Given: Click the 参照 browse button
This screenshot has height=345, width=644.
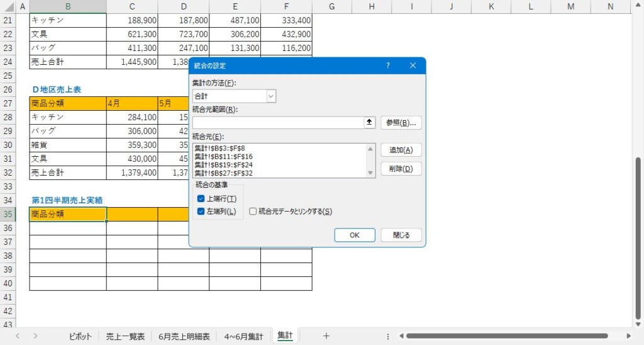Looking at the screenshot, I should [401, 123].
